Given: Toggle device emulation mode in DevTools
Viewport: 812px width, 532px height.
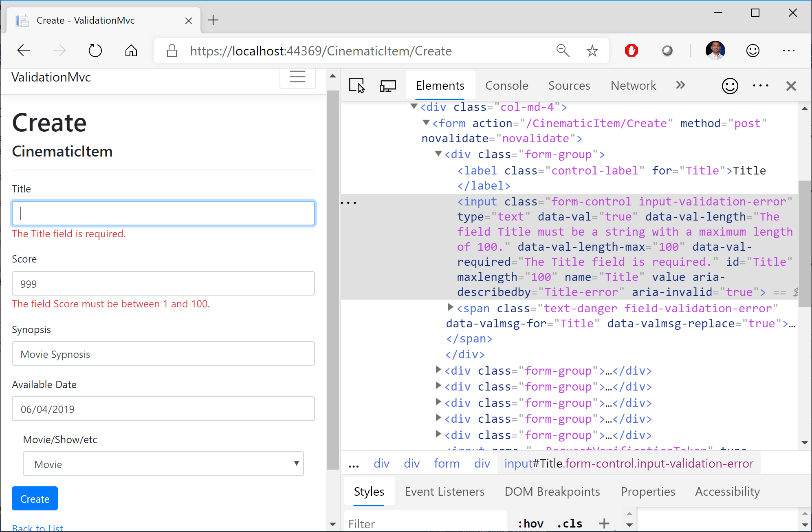Looking at the screenshot, I should [x=387, y=85].
